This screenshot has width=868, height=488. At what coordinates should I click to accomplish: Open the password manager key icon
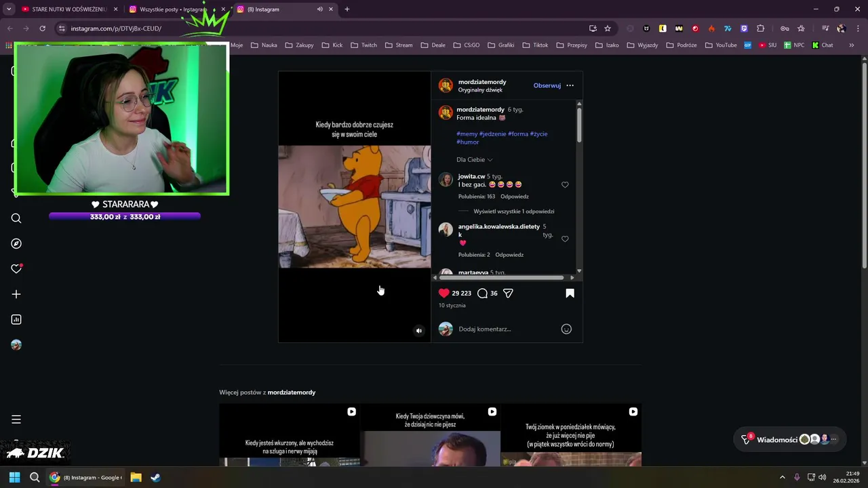tap(785, 28)
